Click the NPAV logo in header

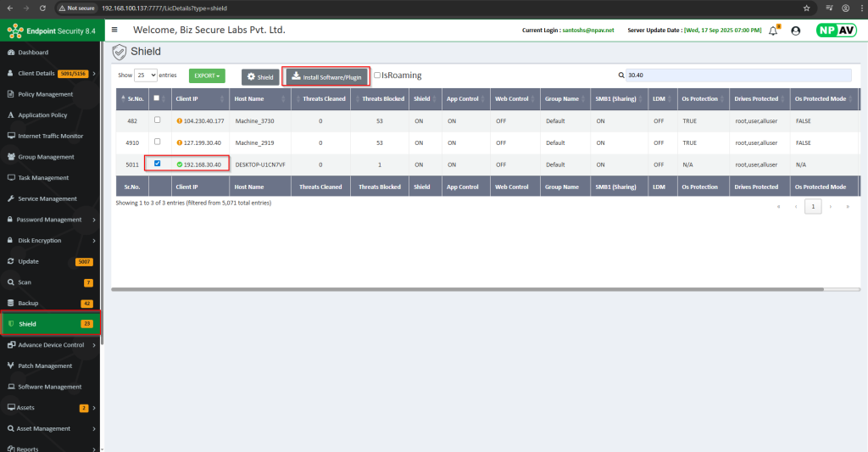pos(836,31)
